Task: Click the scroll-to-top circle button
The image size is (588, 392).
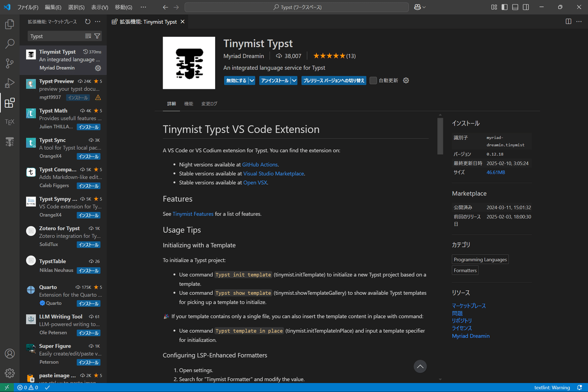Action: coord(420,366)
